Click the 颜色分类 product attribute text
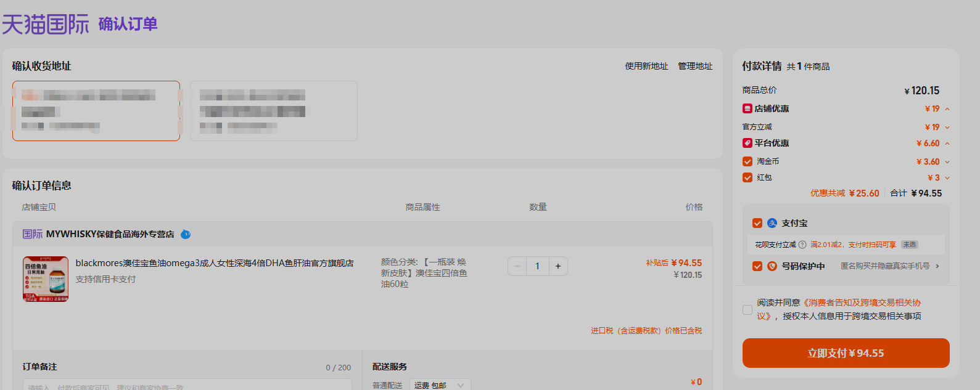The height and width of the screenshot is (390, 980). [x=424, y=273]
